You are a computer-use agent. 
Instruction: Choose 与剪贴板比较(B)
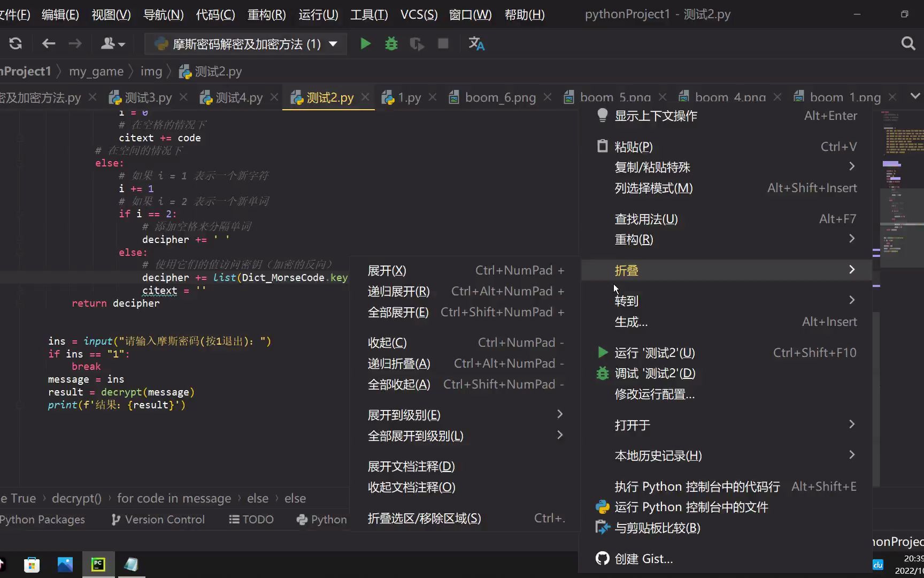[x=726, y=528]
